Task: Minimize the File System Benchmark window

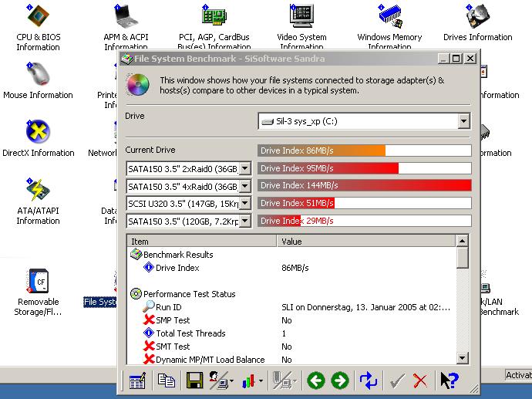Action: [443, 59]
